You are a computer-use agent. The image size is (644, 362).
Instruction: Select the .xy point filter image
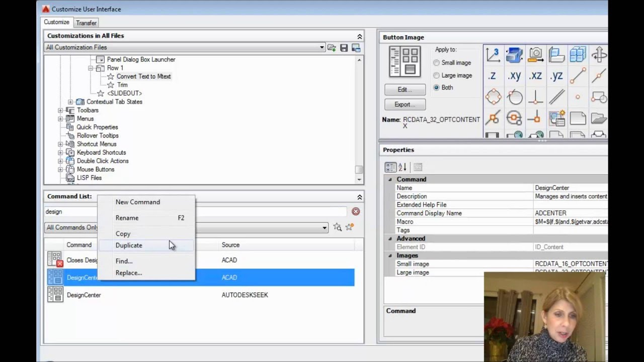coord(514,76)
